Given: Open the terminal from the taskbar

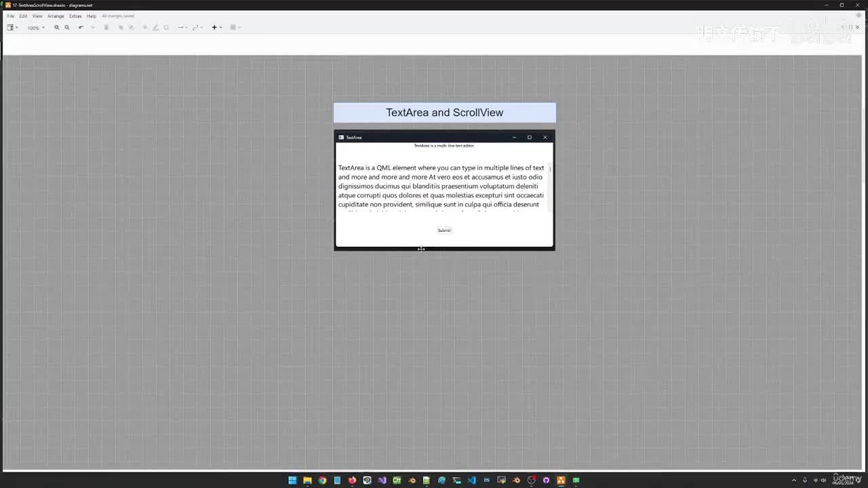Looking at the screenshot, I should 456,481.
